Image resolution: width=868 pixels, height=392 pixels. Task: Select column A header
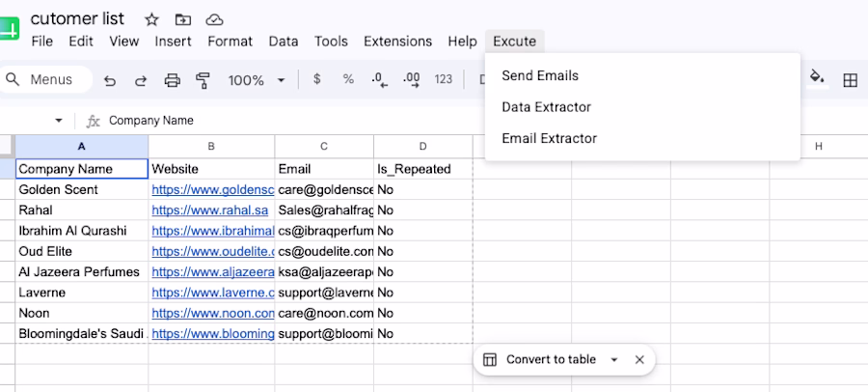point(82,147)
